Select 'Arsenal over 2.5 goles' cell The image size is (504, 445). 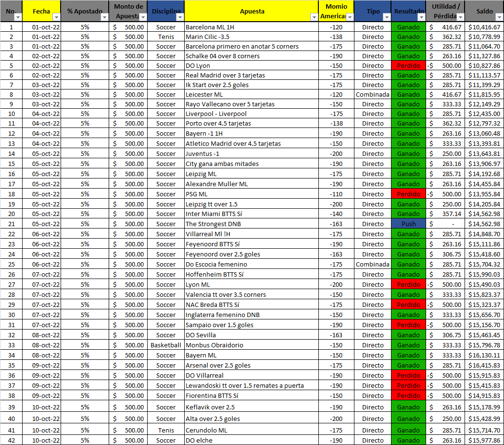click(252, 365)
